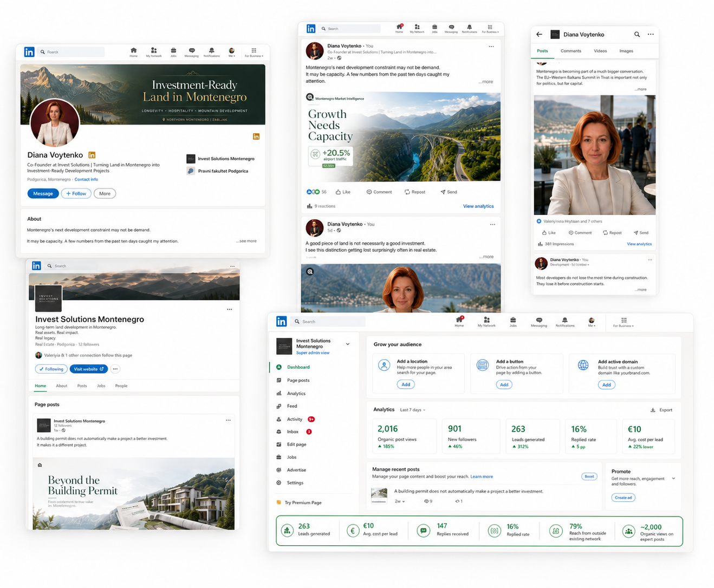
Task: Open Inbox in the admin sidebar
Action: pyautogui.click(x=294, y=432)
